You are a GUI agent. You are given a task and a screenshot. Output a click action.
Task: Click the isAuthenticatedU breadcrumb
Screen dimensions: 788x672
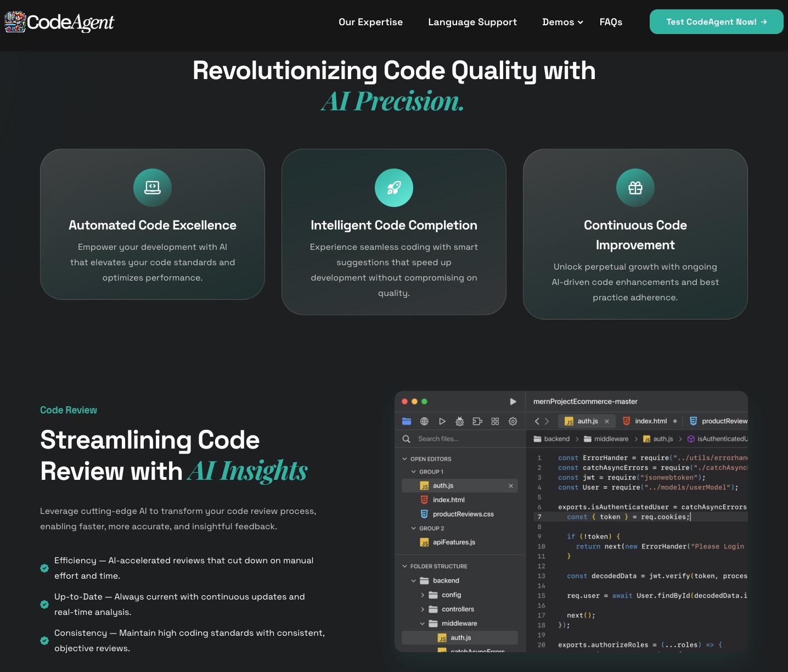(x=717, y=439)
